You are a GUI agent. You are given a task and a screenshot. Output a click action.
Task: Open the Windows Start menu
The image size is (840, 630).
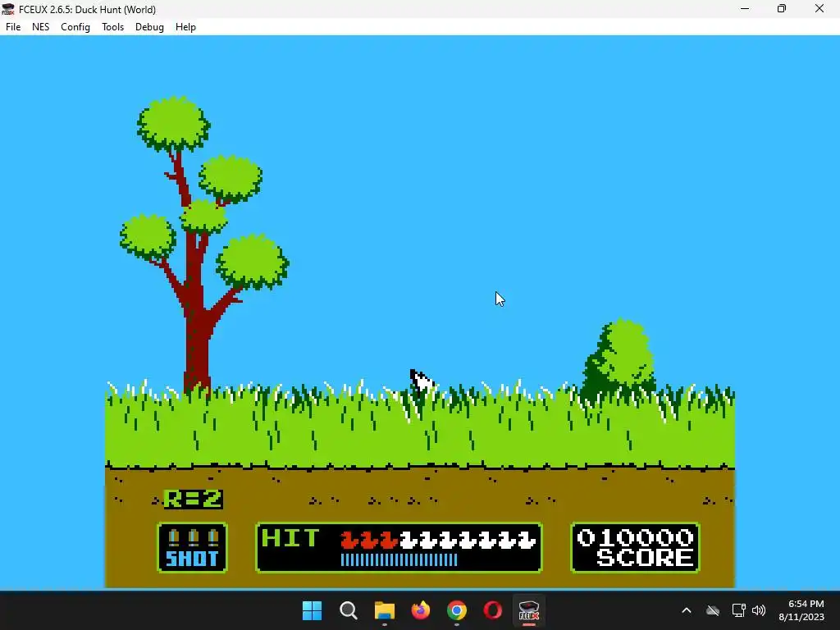313,610
